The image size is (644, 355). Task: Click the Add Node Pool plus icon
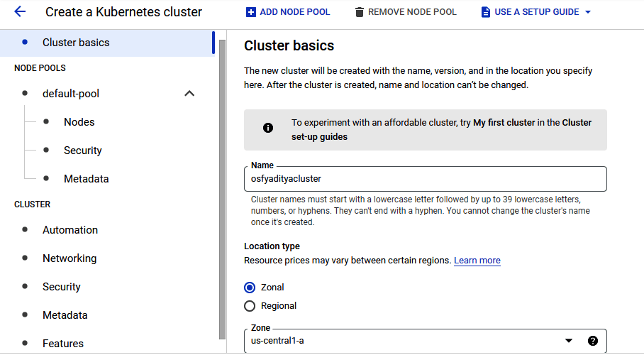(x=250, y=12)
